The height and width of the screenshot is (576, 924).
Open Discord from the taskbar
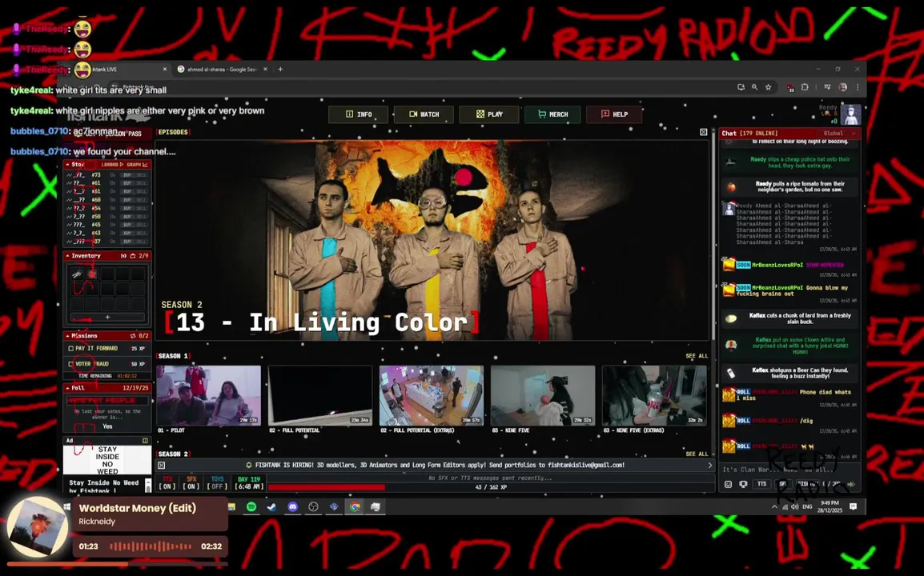click(x=293, y=507)
